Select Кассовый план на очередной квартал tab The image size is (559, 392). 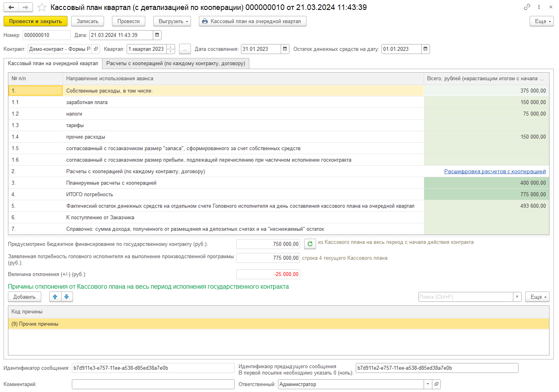pos(53,63)
